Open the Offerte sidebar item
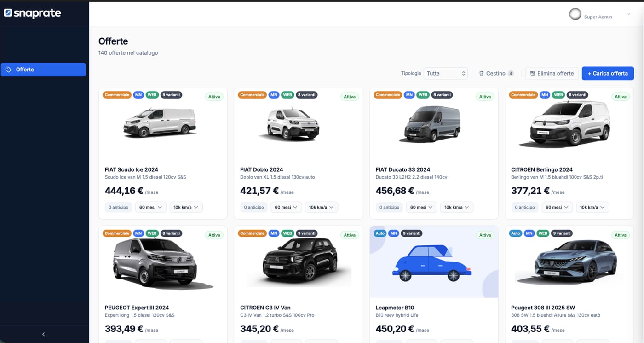 (x=43, y=70)
